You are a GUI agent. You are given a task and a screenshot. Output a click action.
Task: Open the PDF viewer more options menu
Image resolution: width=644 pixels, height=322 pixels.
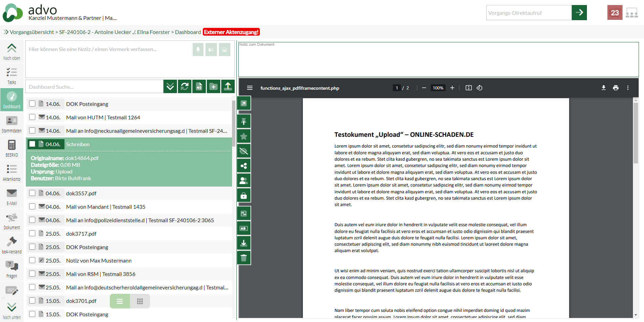coord(628,88)
